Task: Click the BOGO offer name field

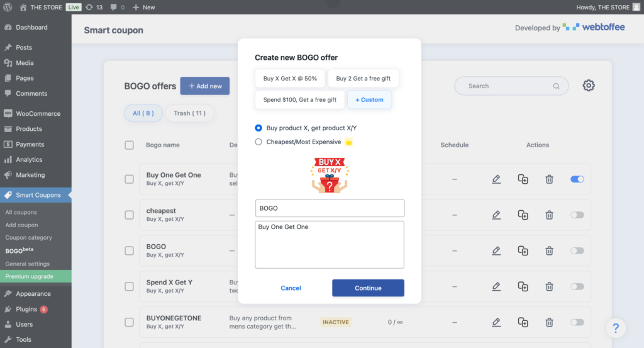Action: pyautogui.click(x=330, y=208)
